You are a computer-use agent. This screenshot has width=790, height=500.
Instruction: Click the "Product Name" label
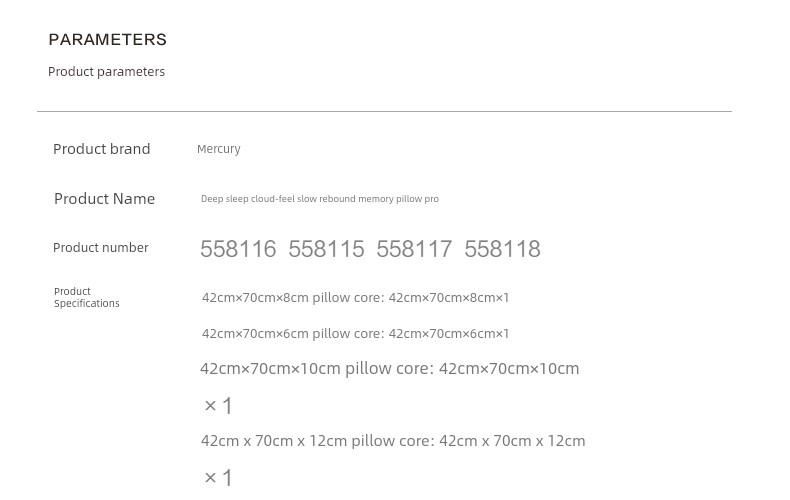[104, 199]
